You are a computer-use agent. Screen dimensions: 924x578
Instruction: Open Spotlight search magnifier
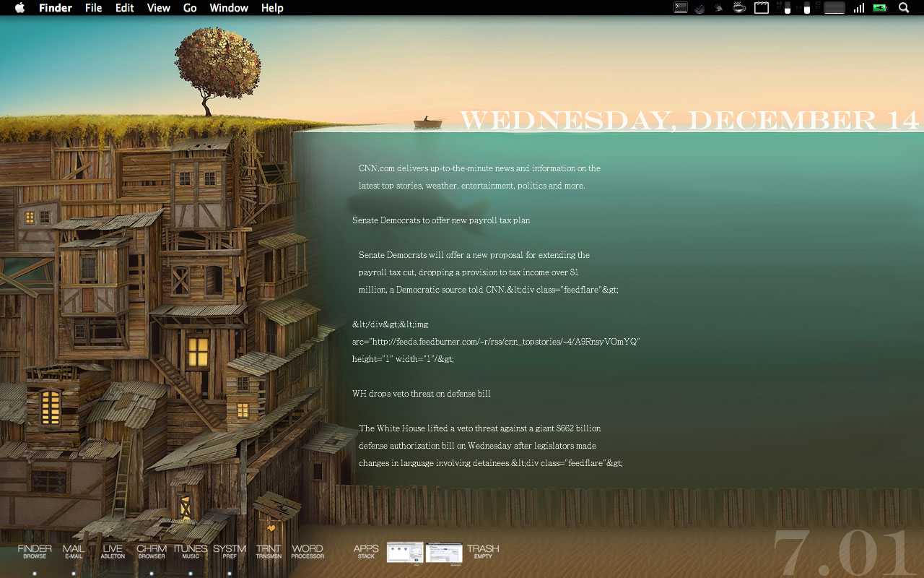point(904,8)
